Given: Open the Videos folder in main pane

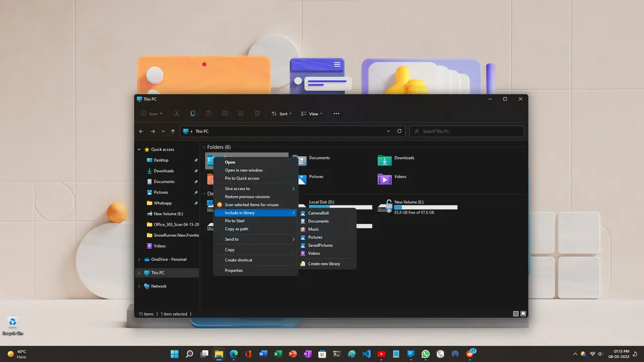Looking at the screenshot, I should (x=384, y=179).
